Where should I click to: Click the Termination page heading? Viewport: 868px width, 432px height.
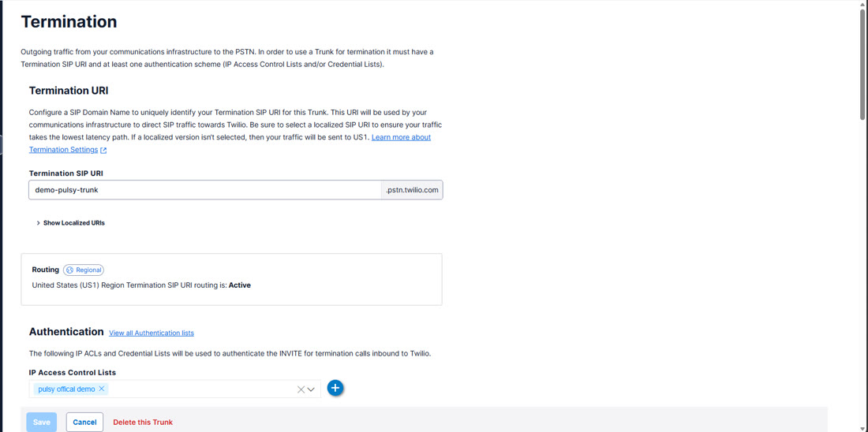pos(69,21)
